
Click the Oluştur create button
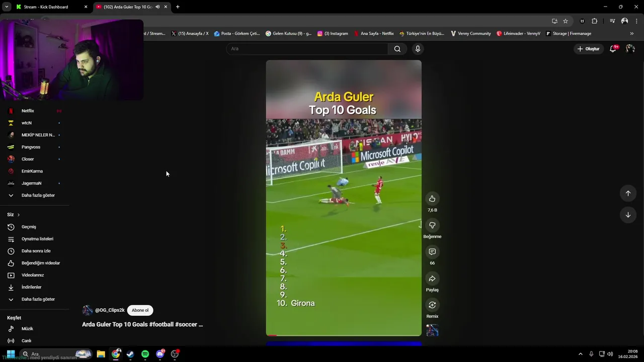pyautogui.click(x=589, y=49)
